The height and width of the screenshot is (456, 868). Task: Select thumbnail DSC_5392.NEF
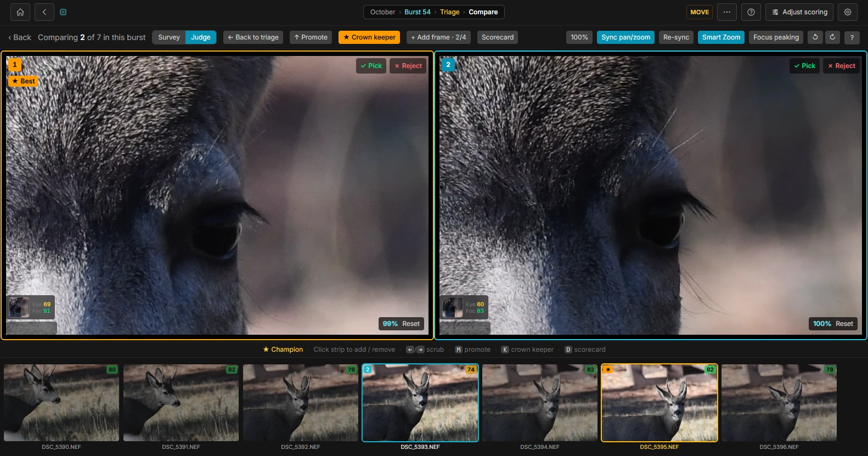(x=301, y=403)
